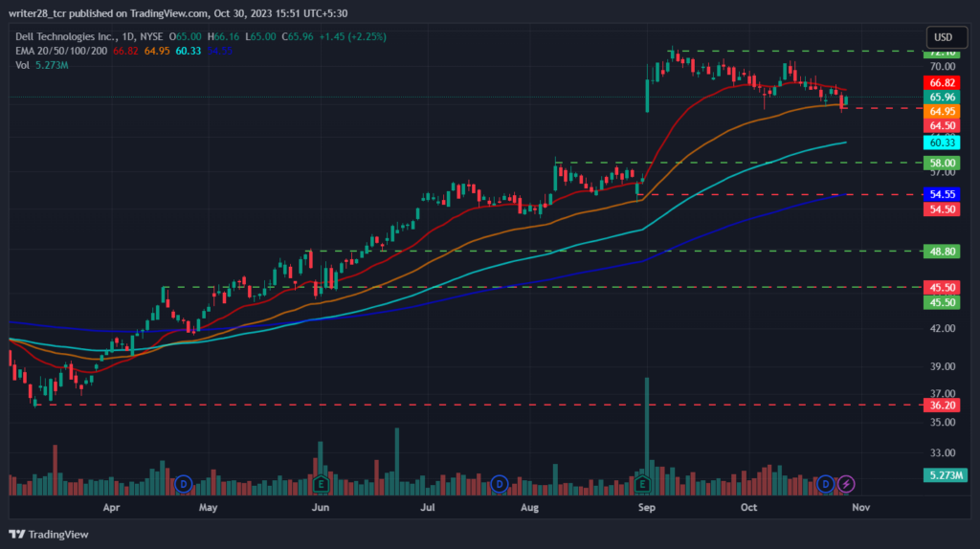The height and width of the screenshot is (549, 980).
Task: Click the green 65.96 last price label
Action: [942, 98]
